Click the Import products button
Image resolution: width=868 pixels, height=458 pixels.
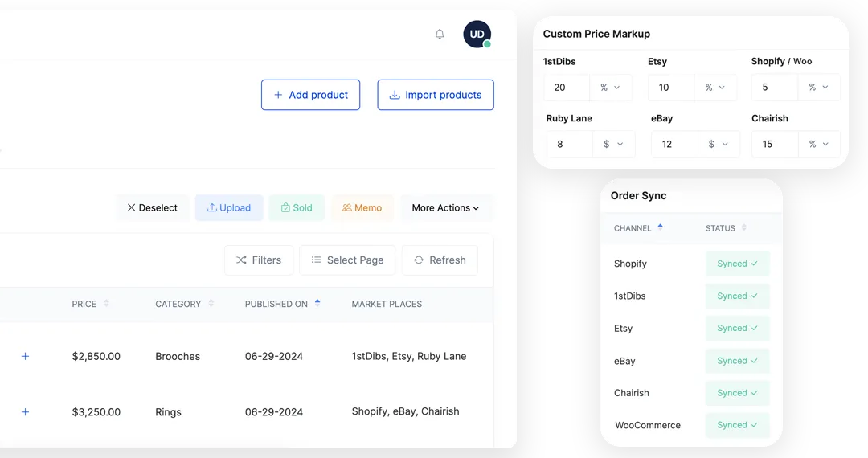point(436,95)
